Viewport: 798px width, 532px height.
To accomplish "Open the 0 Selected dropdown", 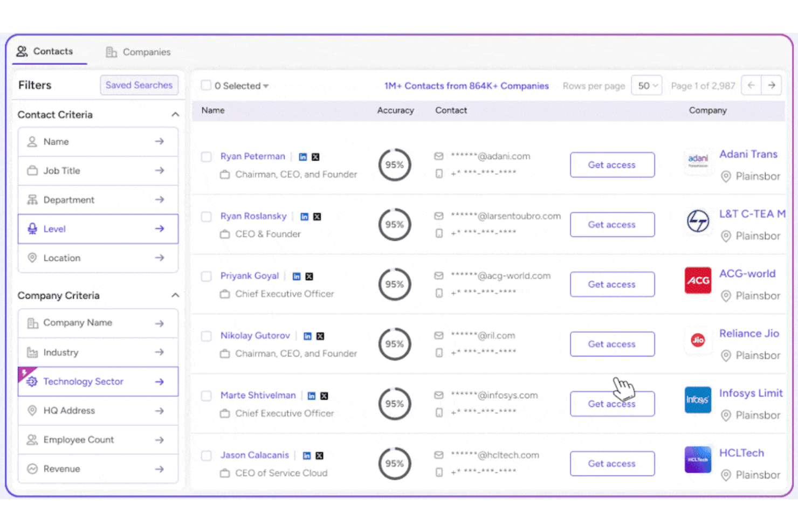I will click(x=242, y=86).
